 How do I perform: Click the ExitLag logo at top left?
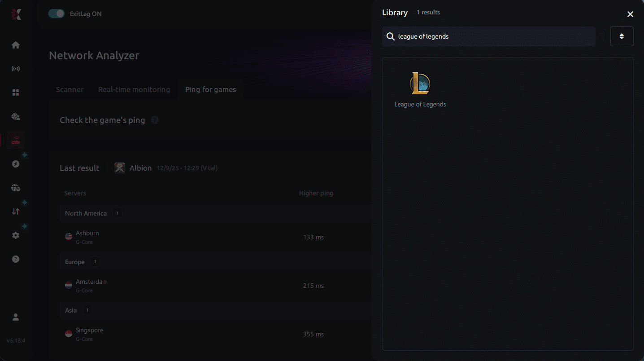pos(16,14)
